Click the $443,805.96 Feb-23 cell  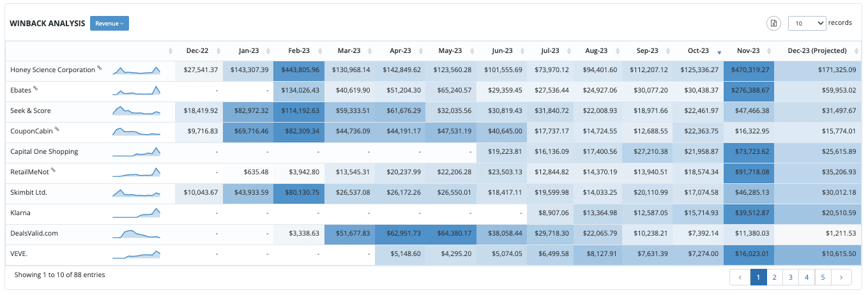[x=298, y=70]
